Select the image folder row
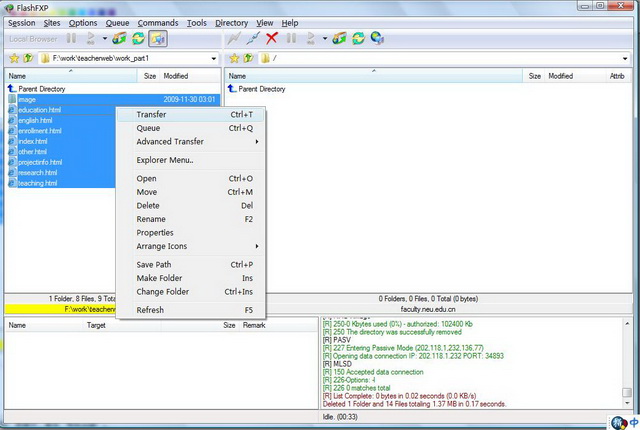This screenshot has height=430, width=640. click(x=114, y=100)
